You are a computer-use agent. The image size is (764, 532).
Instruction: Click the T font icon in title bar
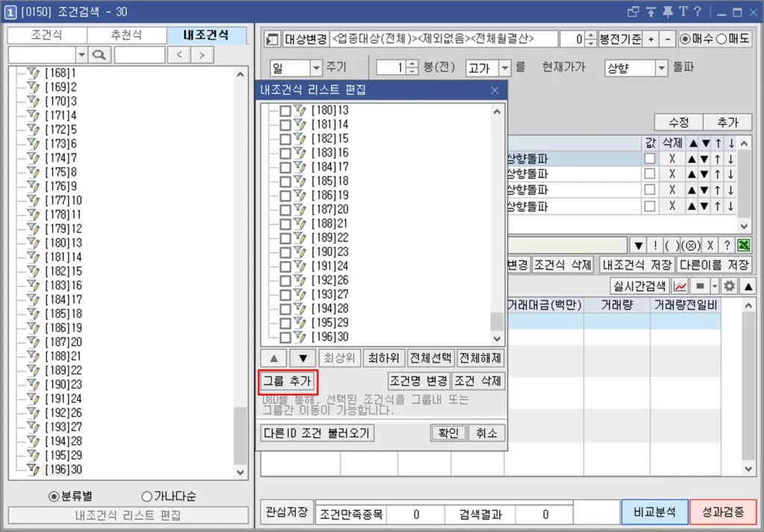[683, 12]
